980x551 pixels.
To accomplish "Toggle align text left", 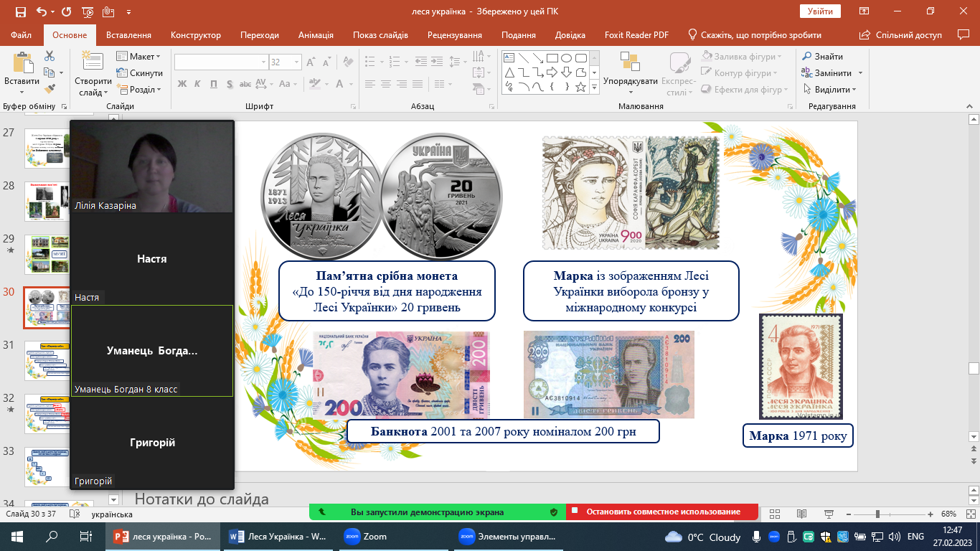I will coord(372,84).
